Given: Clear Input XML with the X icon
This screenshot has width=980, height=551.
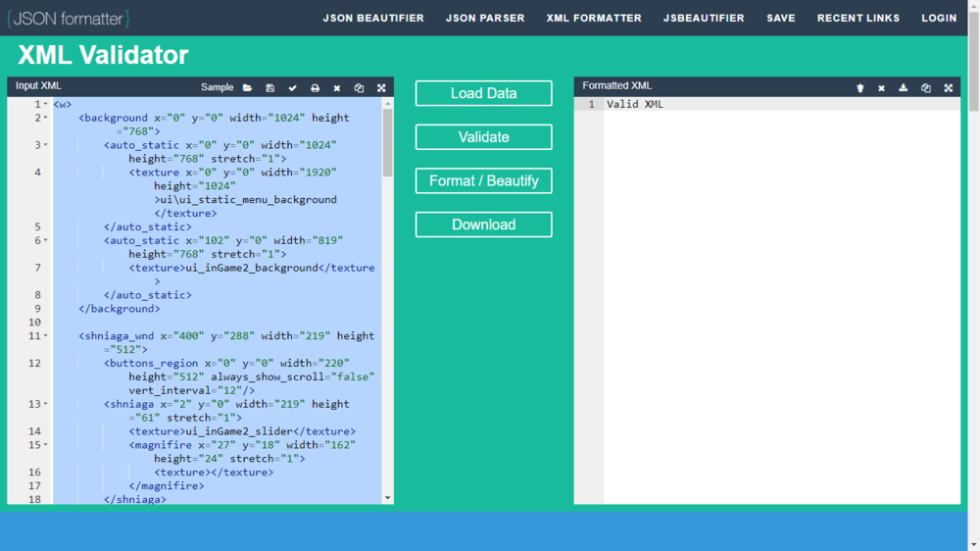Looking at the screenshot, I should click(x=337, y=87).
